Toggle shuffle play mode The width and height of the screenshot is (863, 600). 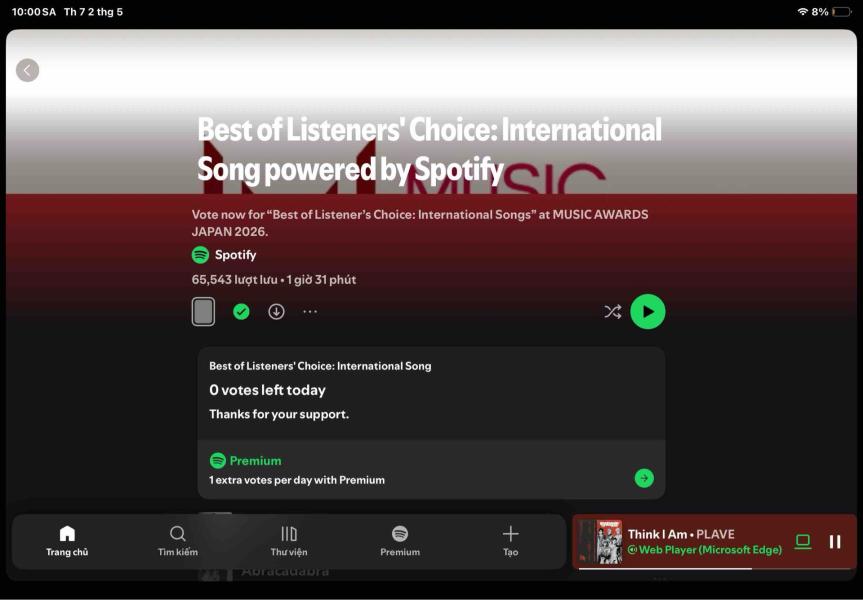[613, 312]
